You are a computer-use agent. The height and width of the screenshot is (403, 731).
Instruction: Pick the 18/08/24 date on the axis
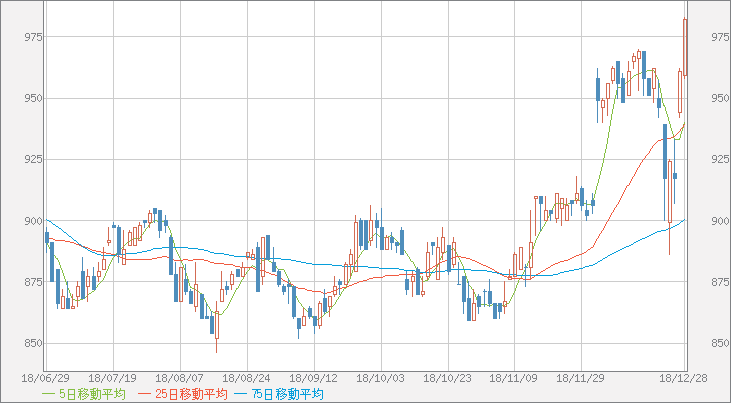(246, 379)
